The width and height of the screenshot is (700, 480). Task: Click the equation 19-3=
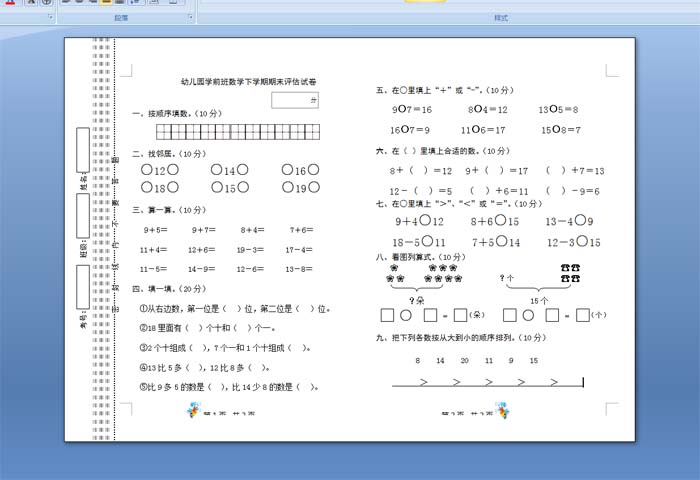coord(250,250)
